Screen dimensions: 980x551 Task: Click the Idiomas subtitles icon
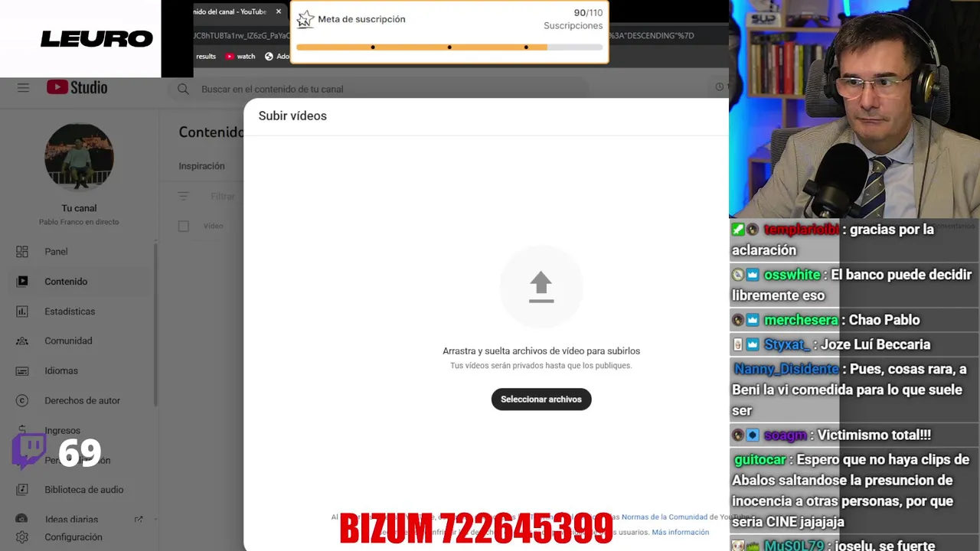pyautogui.click(x=22, y=371)
